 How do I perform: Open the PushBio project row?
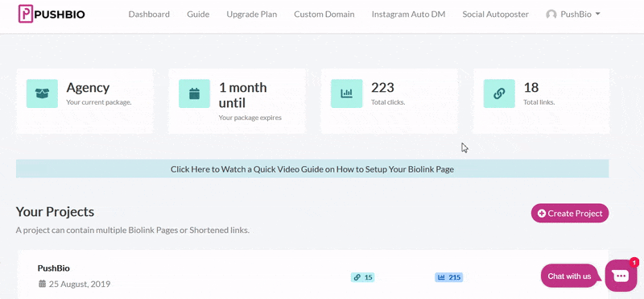pos(312,275)
